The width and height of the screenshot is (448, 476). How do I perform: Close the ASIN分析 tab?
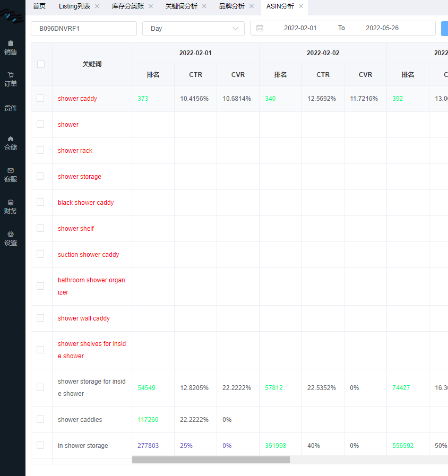tap(300, 6)
